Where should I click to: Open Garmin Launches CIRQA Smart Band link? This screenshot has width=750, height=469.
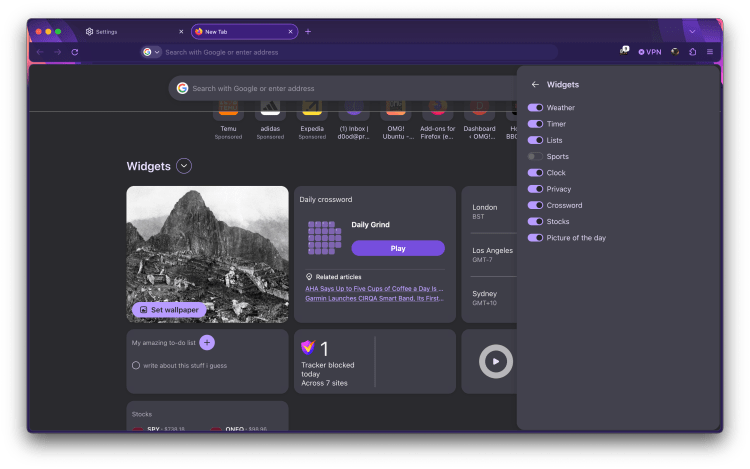[x=374, y=298]
